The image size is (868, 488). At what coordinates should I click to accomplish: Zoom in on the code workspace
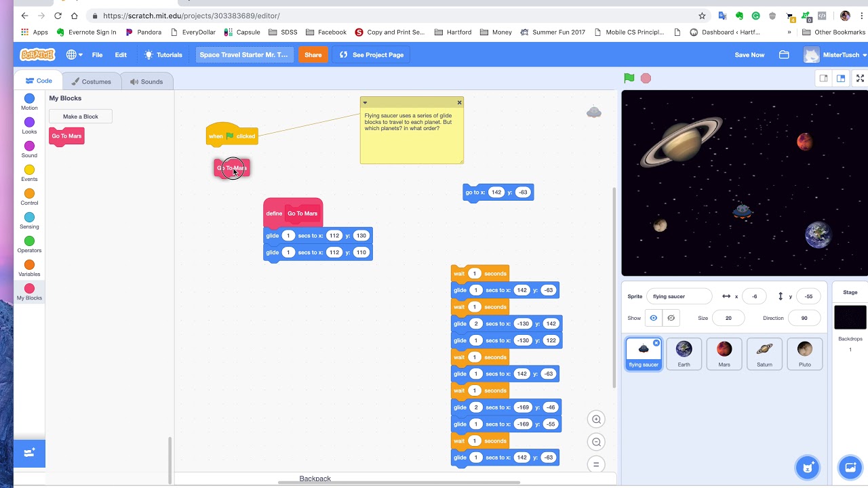point(596,420)
